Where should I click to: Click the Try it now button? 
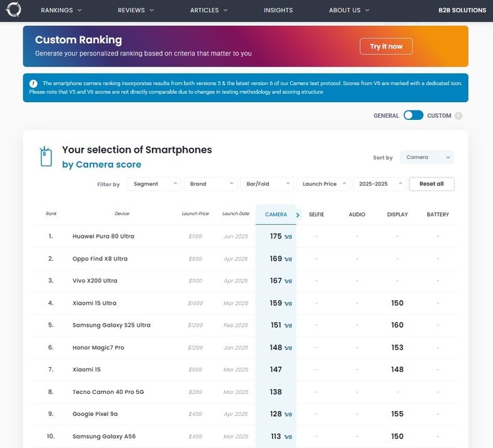click(x=386, y=47)
